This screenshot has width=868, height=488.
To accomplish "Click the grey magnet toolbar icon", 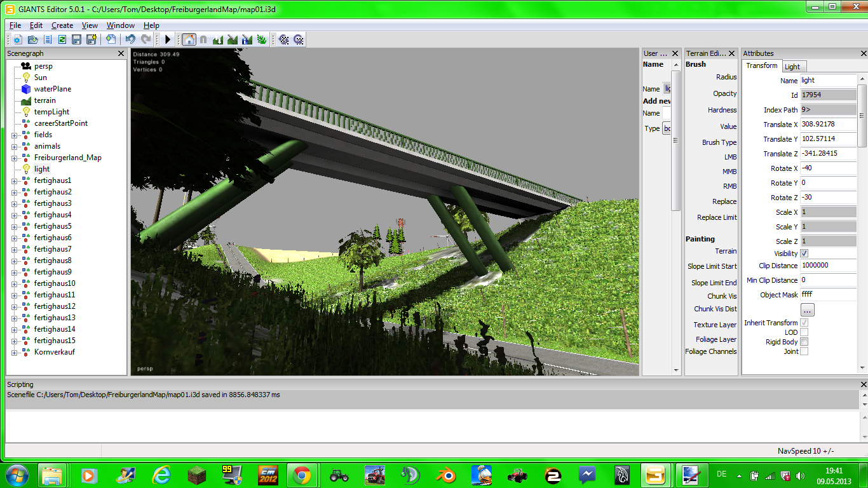I will 203,39.
